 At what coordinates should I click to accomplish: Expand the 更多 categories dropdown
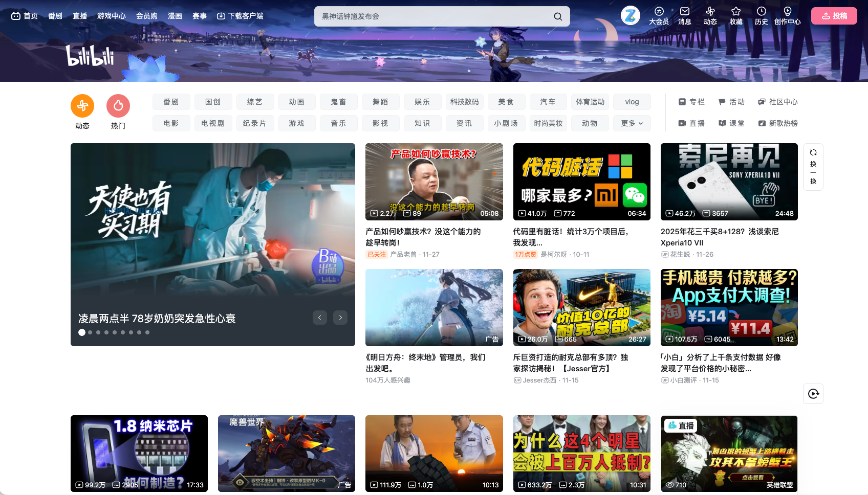[x=632, y=123]
